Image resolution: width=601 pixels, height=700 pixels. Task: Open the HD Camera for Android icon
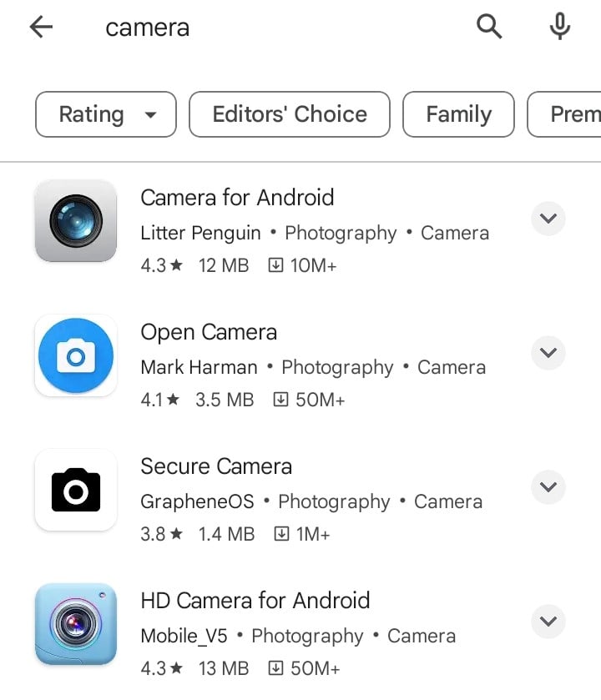[x=76, y=624]
